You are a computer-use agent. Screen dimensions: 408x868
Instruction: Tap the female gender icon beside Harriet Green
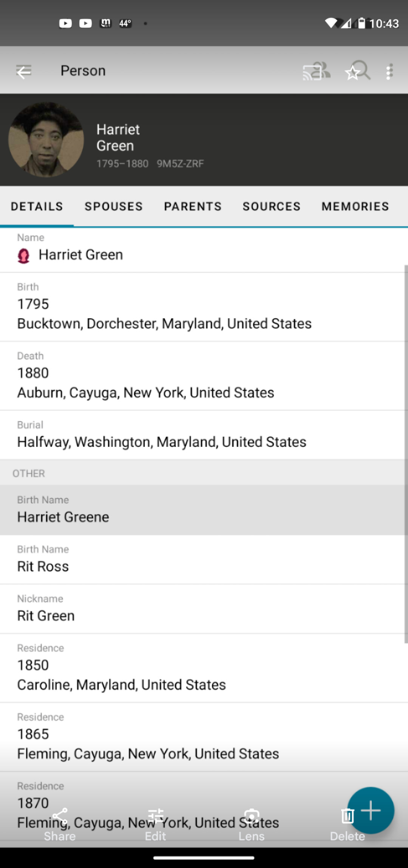tap(24, 255)
